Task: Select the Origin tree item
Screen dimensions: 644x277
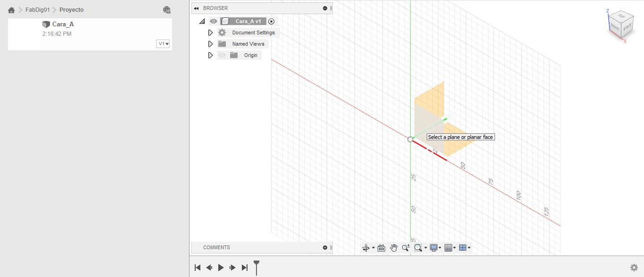Action: 251,55
